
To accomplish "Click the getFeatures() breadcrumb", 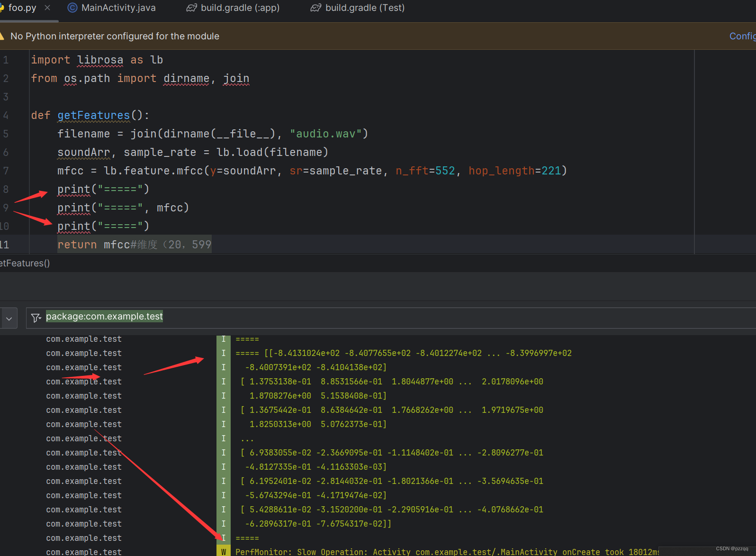I will 25,263.
